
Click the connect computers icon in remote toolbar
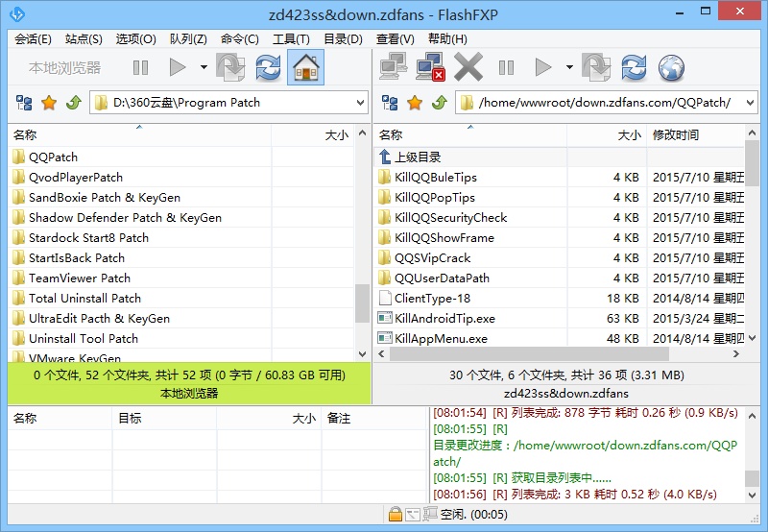pyautogui.click(x=394, y=66)
